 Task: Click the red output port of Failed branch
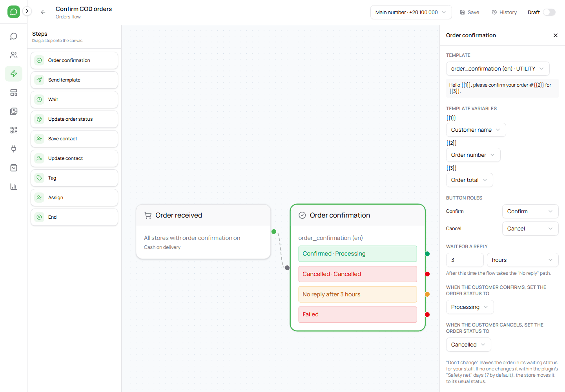427,314
